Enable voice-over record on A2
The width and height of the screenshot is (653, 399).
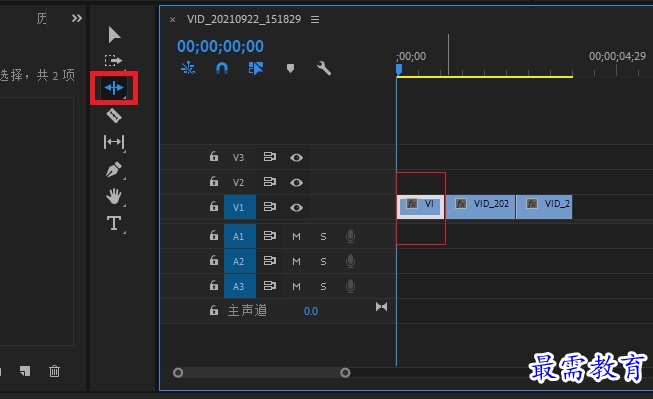click(x=351, y=261)
